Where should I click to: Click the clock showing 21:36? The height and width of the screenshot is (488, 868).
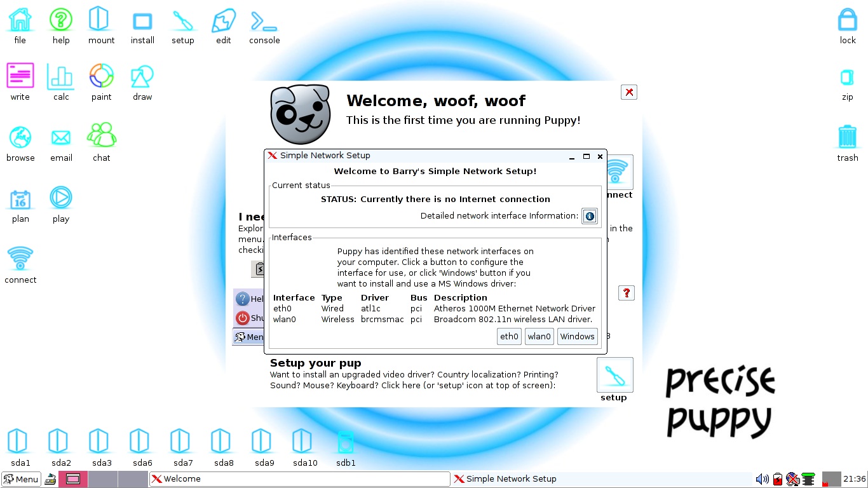pos(855,479)
